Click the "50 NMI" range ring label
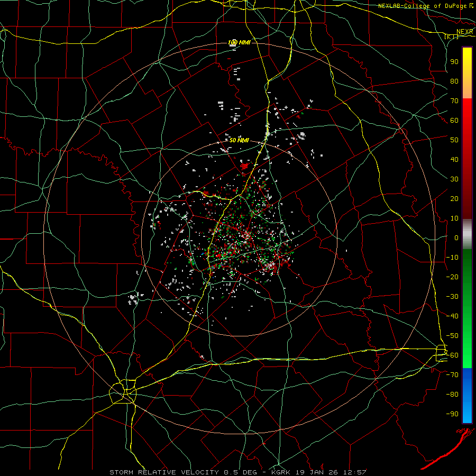Image resolution: width=476 pixels, height=476 pixels. click(x=239, y=140)
